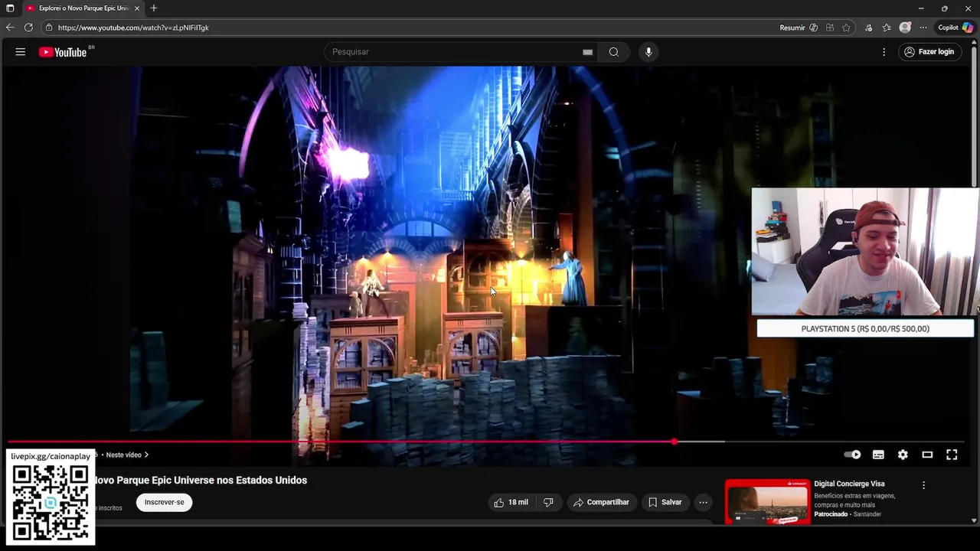Open video player settings gear
980x551 pixels.
(x=903, y=455)
